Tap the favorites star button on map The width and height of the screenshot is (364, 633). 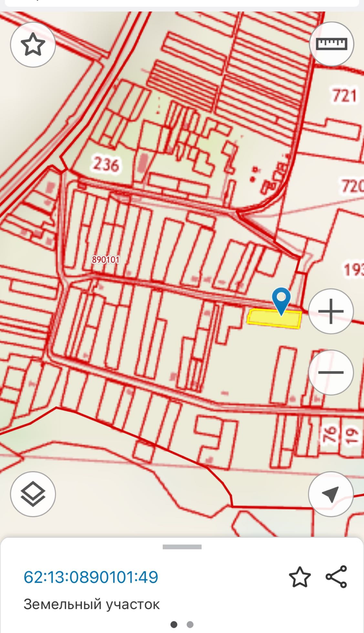click(33, 45)
